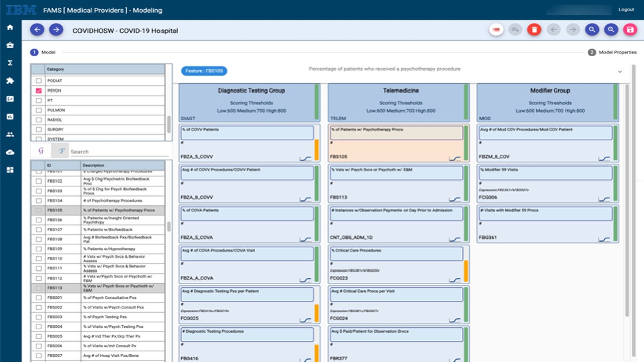Click the orange bar on the FCG023 card

click(466, 271)
